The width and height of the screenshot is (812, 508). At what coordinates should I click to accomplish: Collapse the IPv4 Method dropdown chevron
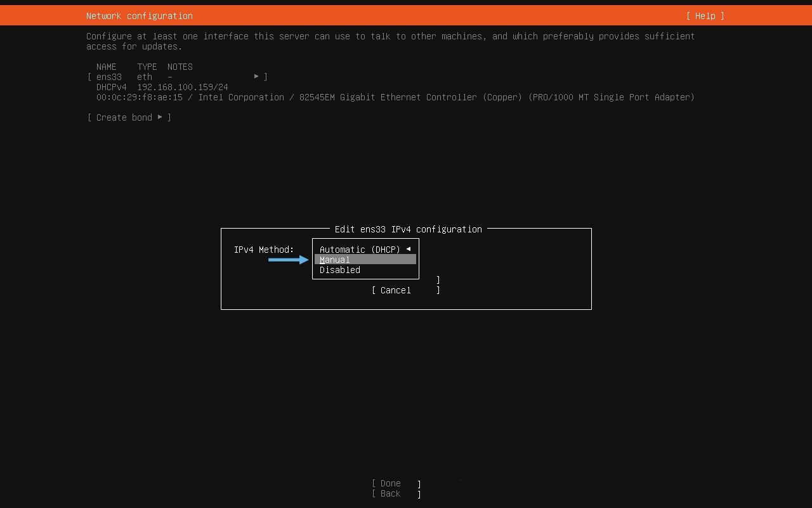(x=409, y=249)
